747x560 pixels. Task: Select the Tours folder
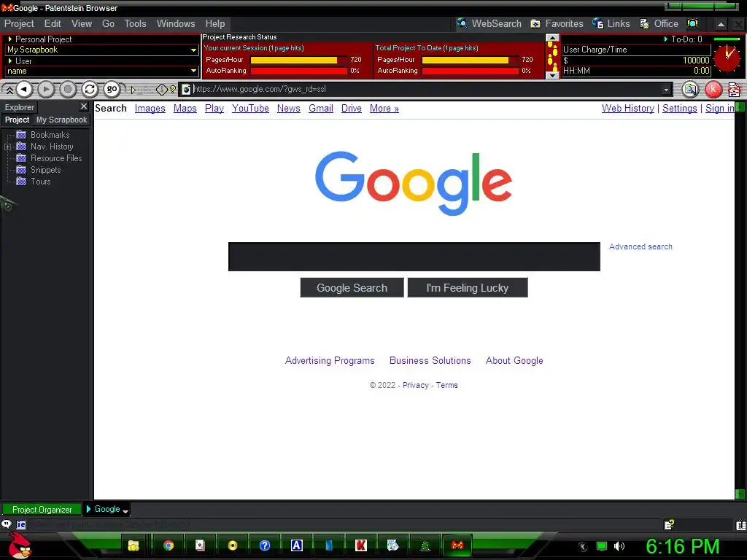point(34,182)
